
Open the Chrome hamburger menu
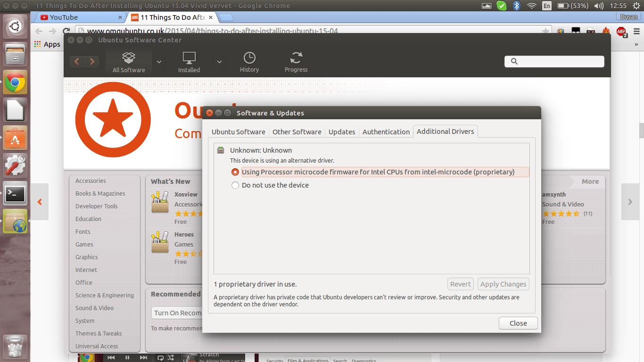click(x=636, y=32)
